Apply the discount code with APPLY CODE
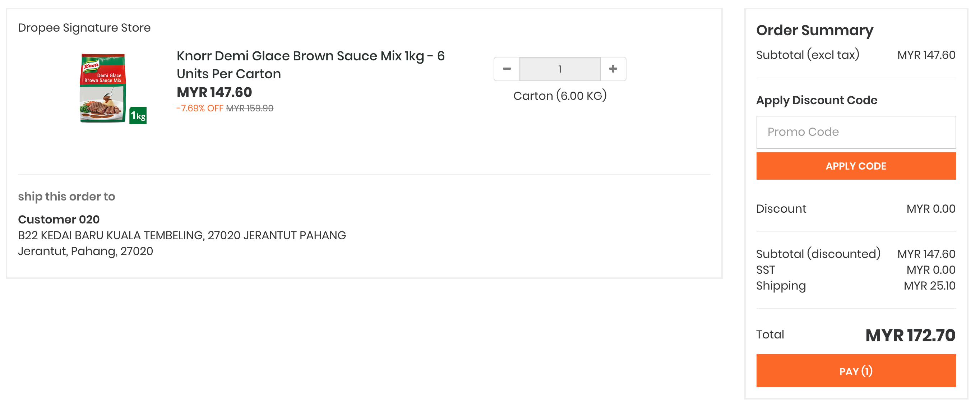Screen dimensions: 980x406 click(856, 166)
